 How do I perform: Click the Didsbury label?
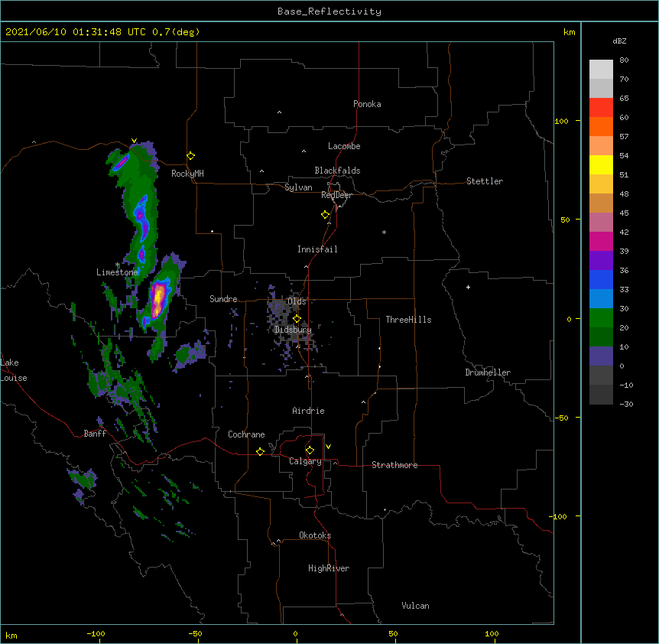point(294,330)
